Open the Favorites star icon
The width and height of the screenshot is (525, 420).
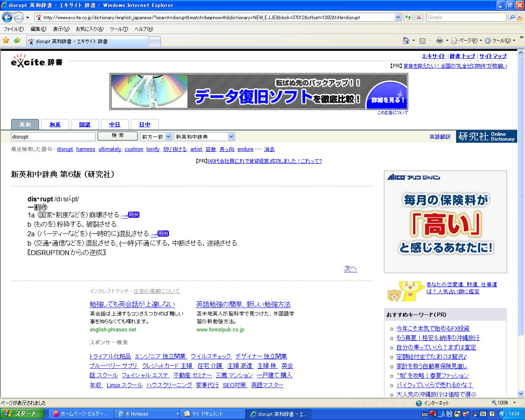click(6, 41)
